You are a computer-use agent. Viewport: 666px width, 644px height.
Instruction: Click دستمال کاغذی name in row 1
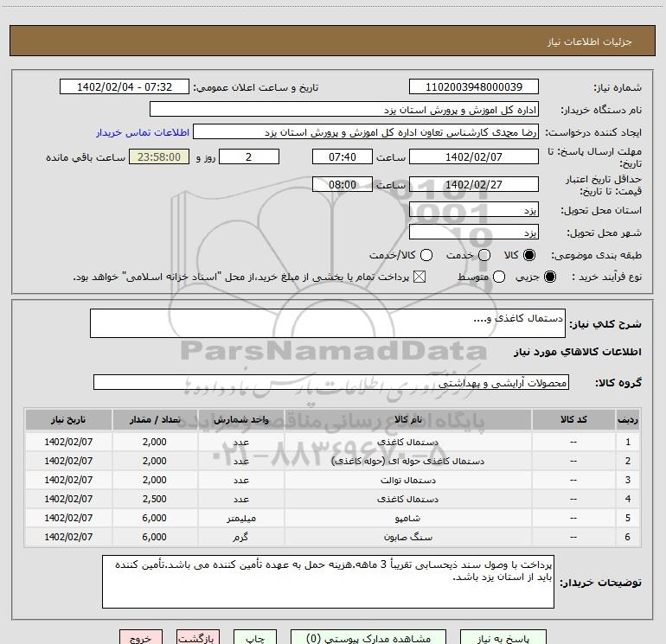tap(407, 442)
